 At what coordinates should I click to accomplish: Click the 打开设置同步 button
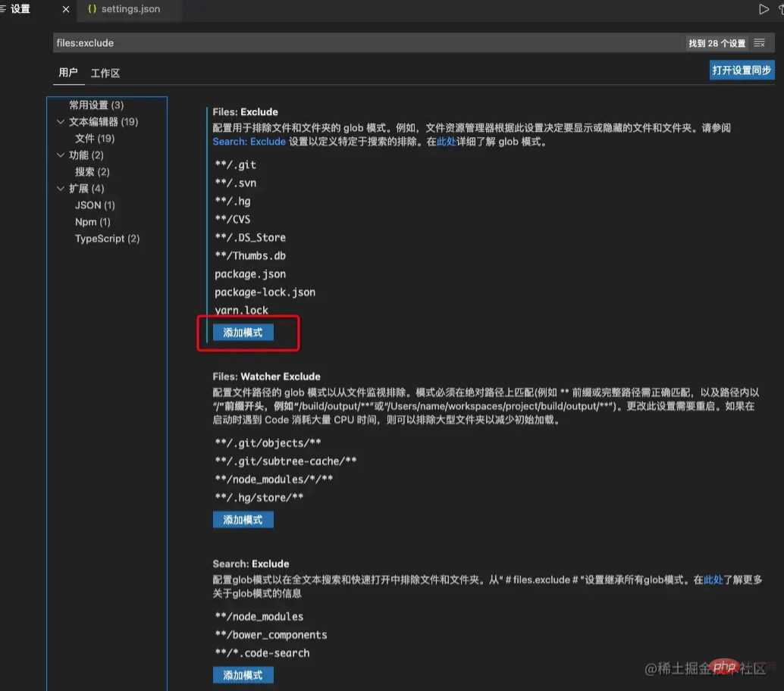[742, 70]
